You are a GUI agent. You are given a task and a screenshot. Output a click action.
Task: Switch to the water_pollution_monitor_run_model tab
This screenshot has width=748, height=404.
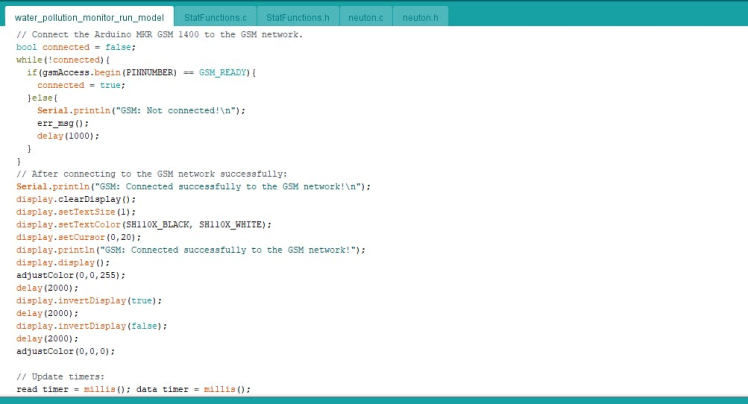point(89,18)
